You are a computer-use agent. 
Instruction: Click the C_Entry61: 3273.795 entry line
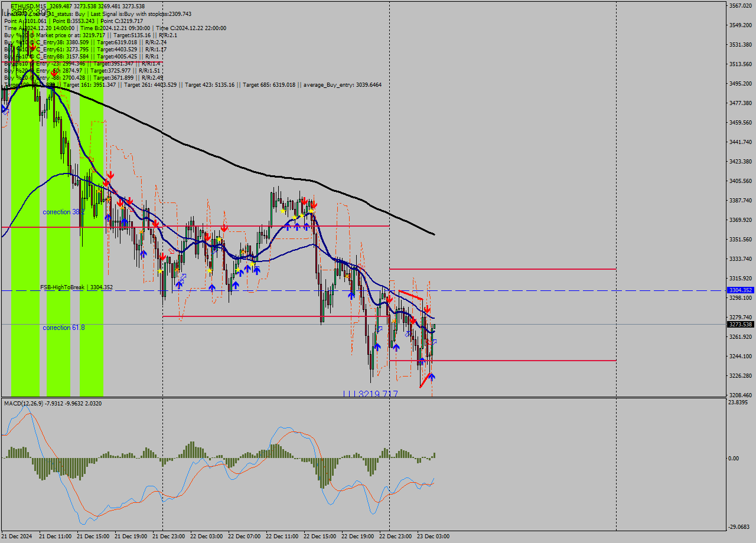(x=86, y=49)
